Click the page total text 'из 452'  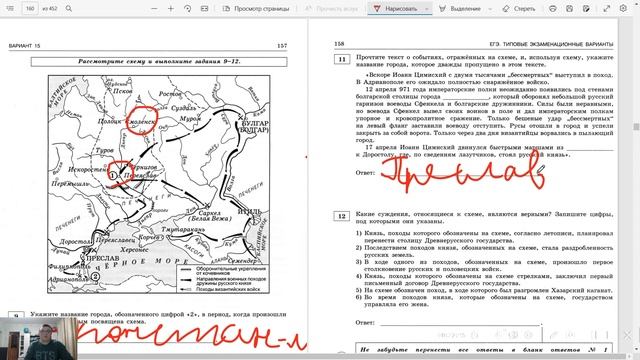click(50, 8)
